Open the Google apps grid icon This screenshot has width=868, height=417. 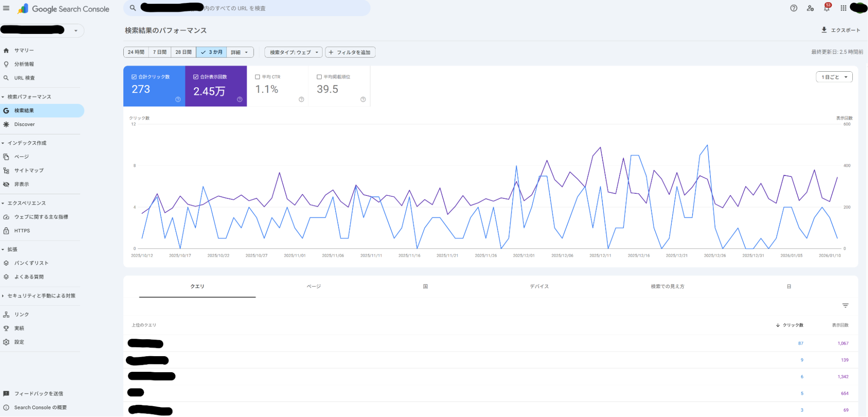(x=843, y=8)
